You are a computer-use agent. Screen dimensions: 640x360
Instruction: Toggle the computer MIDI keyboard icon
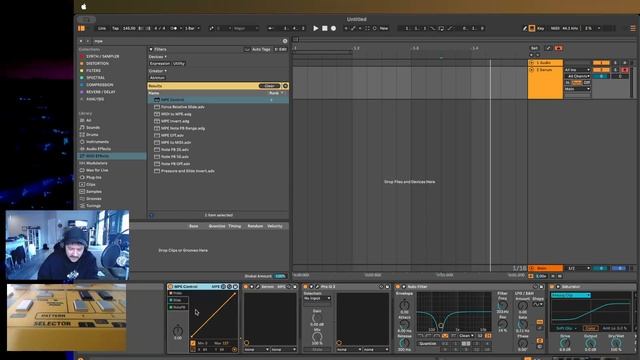point(532,28)
